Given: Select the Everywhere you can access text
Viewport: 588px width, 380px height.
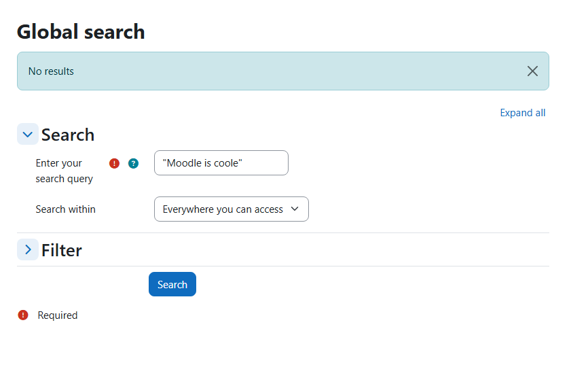Looking at the screenshot, I should pyautogui.click(x=223, y=209).
